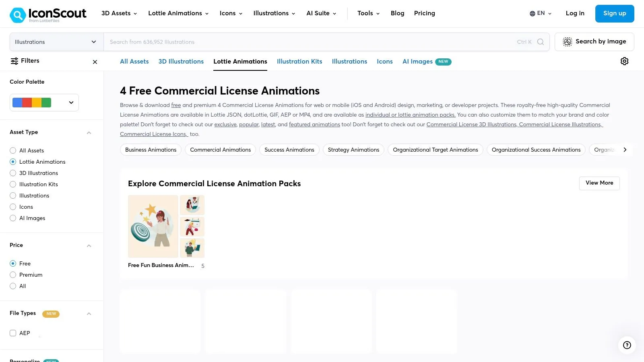Viewport: 644px width, 362px height.
Task: Click the Filters sliders icon
Action: tap(14, 61)
